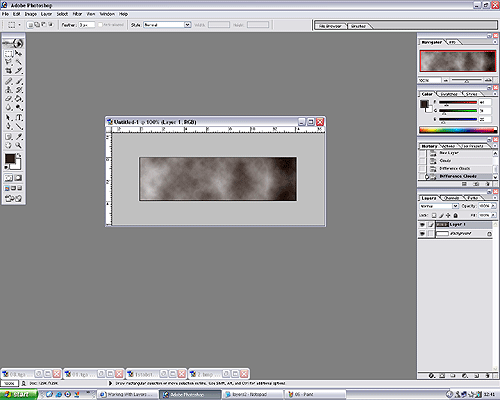Click the Start button on taskbar

18,394
